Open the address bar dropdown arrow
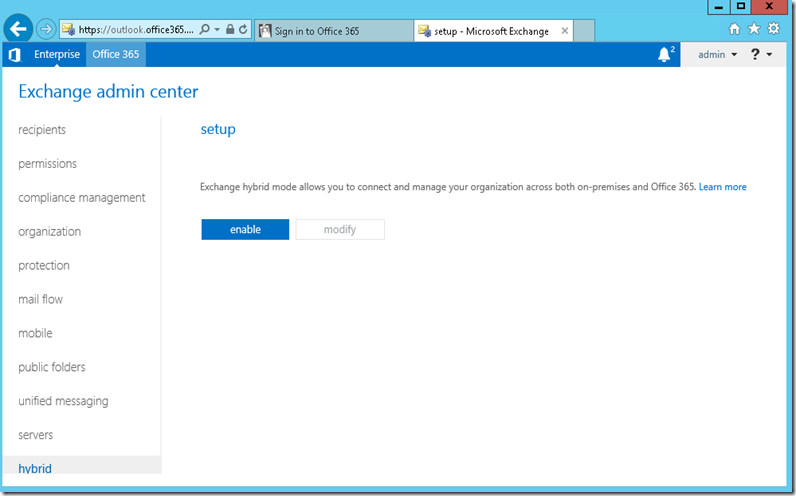 [x=217, y=29]
